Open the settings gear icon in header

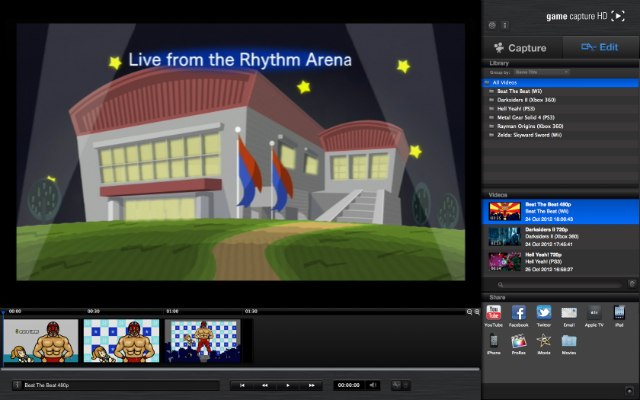point(492,25)
